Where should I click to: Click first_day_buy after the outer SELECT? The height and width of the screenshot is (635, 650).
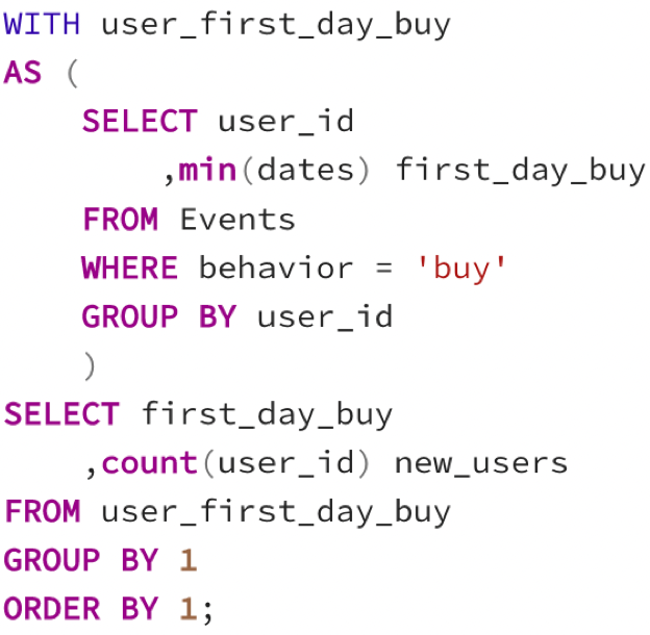click(x=267, y=414)
